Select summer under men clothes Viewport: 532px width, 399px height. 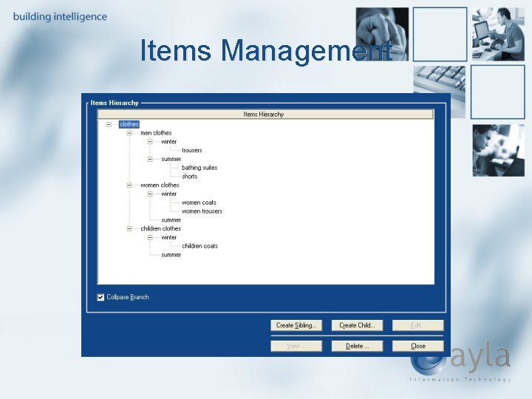coord(171,159)
